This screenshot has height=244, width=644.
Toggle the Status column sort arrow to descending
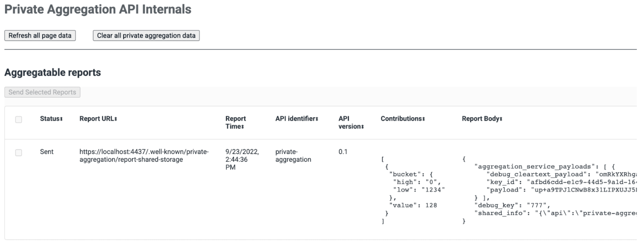pos(61,119)
